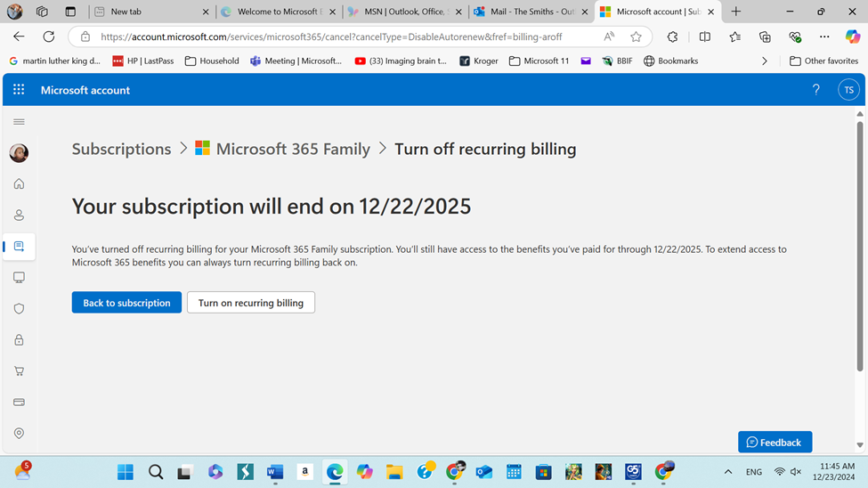Click page vertical scrollbar

tap(860, 247)
